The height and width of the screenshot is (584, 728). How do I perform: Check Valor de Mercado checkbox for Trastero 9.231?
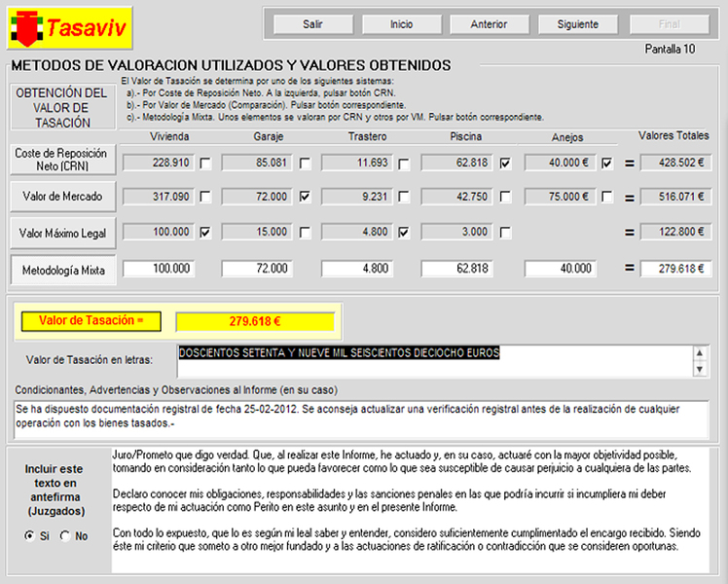click(404, 197)
